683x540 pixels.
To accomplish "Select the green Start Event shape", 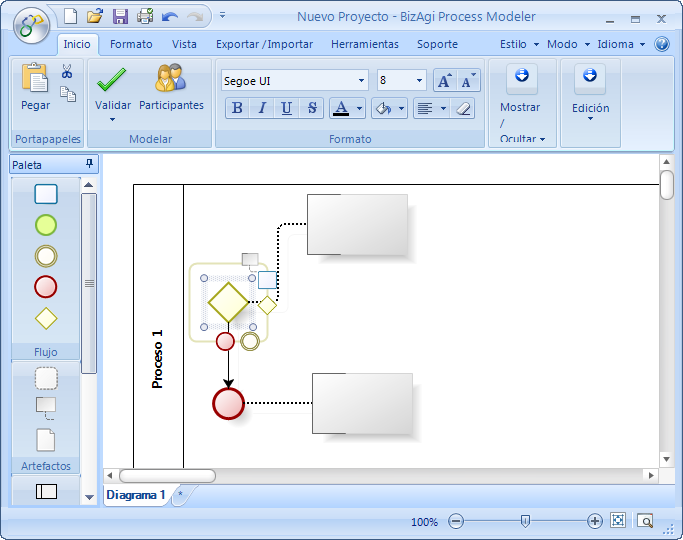I will click(46, 225).
